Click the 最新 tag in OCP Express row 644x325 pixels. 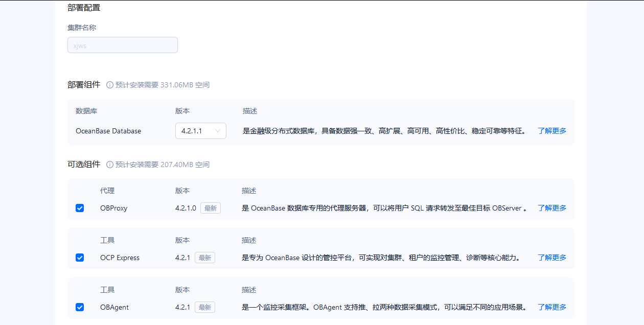(205, 258)
